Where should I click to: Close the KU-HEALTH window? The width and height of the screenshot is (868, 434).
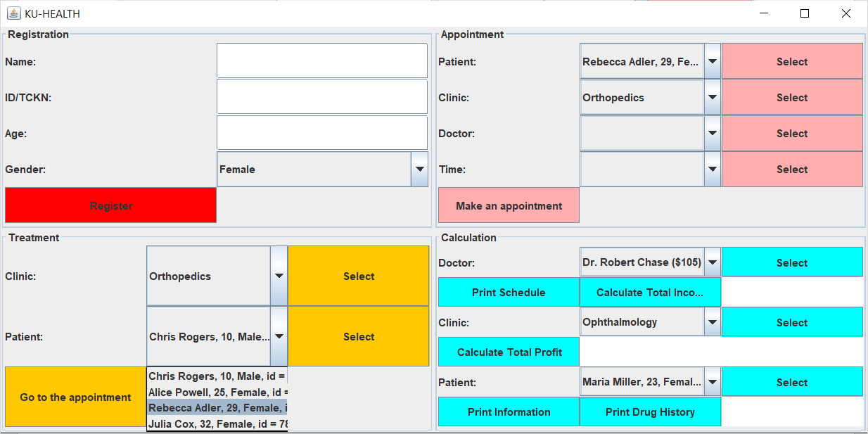point(846,13)
